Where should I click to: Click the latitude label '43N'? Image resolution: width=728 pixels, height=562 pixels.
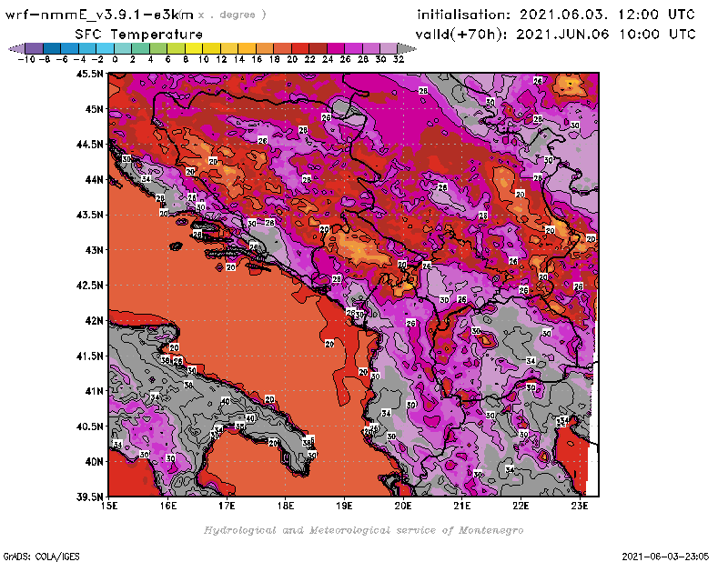[x=94, y=250]
